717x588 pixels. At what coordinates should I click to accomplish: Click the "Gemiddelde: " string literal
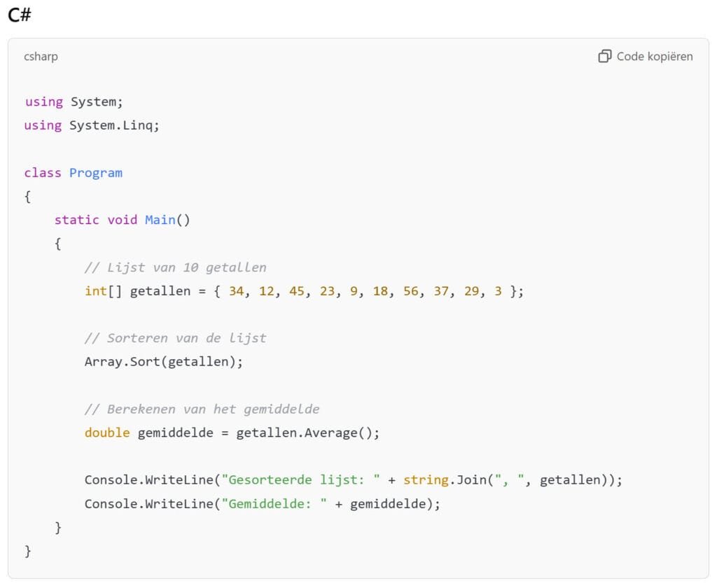pyautogui.click(x=274, y=504)
